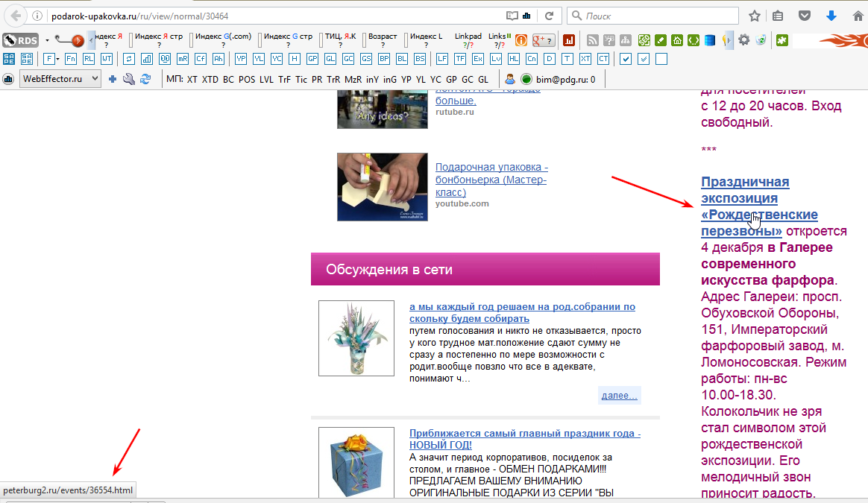The height and width of the screenshot is (503, 868).
Task: Click the blue refresh arrows icon
Action: point(145,79)
